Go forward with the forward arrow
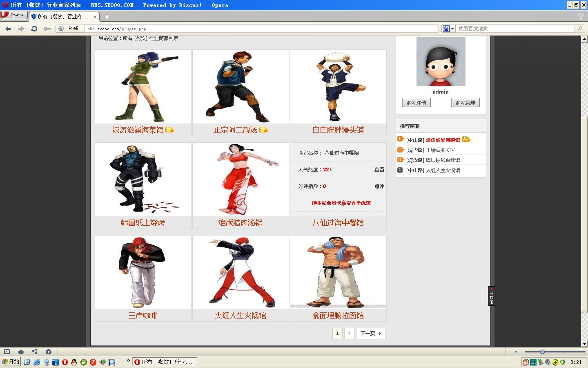Screen dimensions: 588x368 coord(21,29)
